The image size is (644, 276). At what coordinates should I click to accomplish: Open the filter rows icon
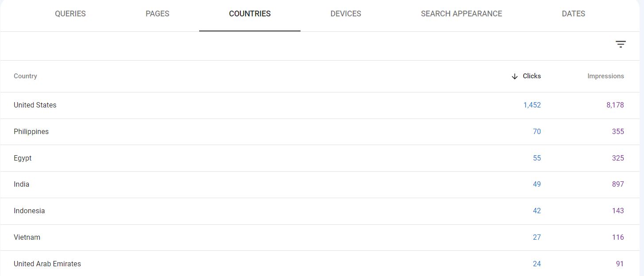pos(621,44)
